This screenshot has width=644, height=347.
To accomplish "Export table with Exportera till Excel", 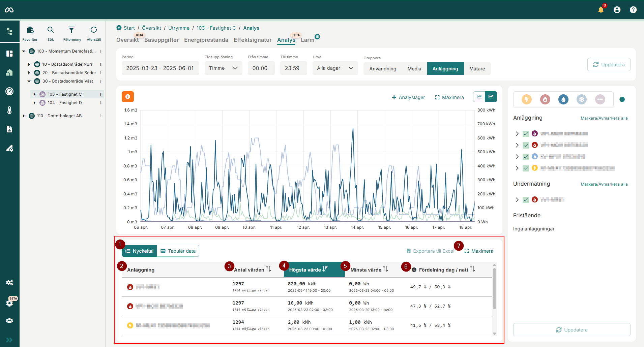I will (x=430, y=251).
